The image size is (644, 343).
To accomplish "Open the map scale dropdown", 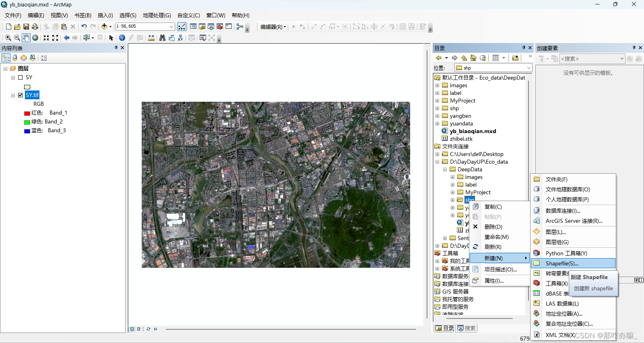I will tap(171, 27).
